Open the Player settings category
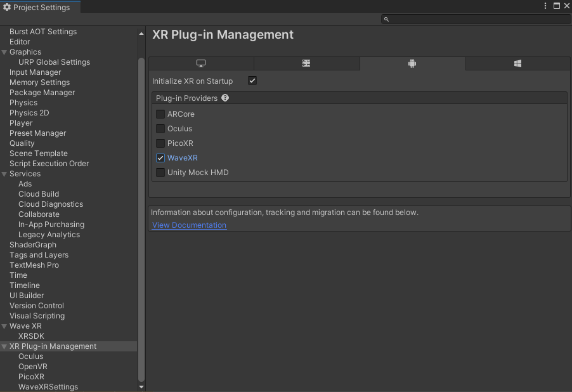Image resolution: width=572 pixels, height=392 pixels. (21, 123)
